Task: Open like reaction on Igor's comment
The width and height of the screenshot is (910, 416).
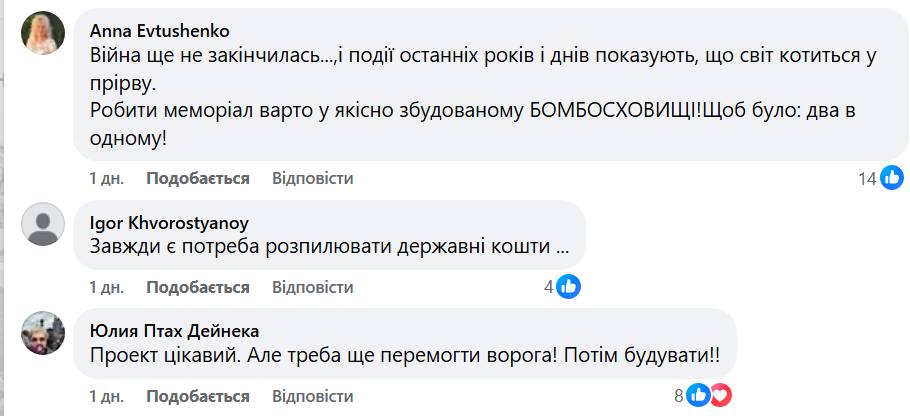Action: click(x=568, y=287)
